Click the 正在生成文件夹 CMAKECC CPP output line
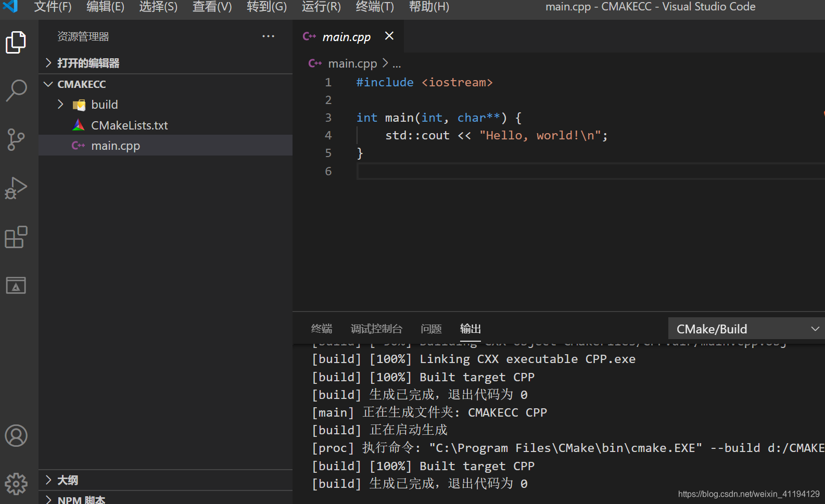Screen dimensions: 825x504 click(429, 412)
